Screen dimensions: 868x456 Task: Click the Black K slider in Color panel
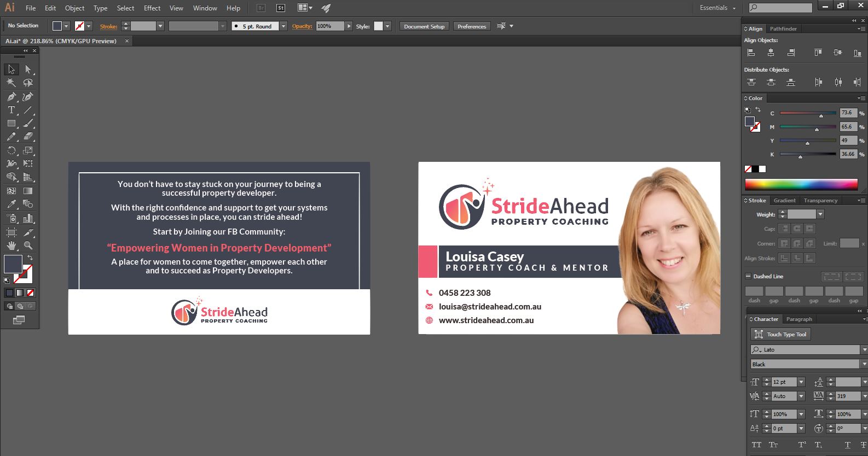[808, 155]
